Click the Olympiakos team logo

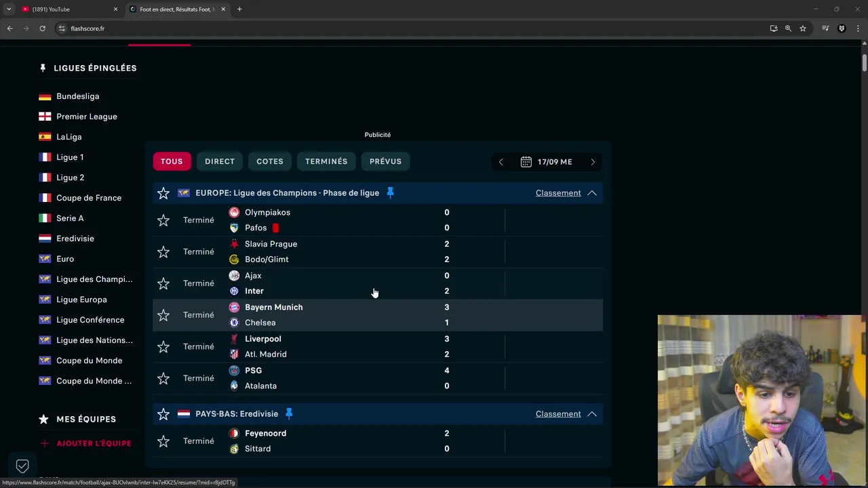[x=234, y=212]
